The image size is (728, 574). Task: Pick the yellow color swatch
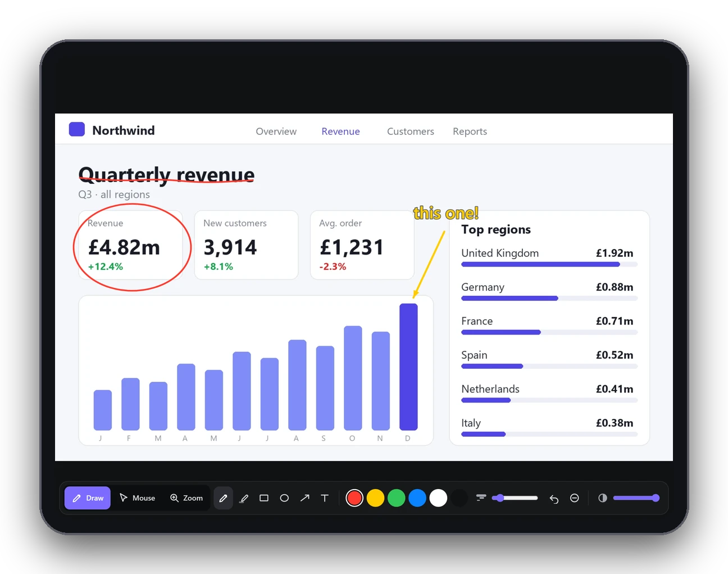(x=375, y=498)
